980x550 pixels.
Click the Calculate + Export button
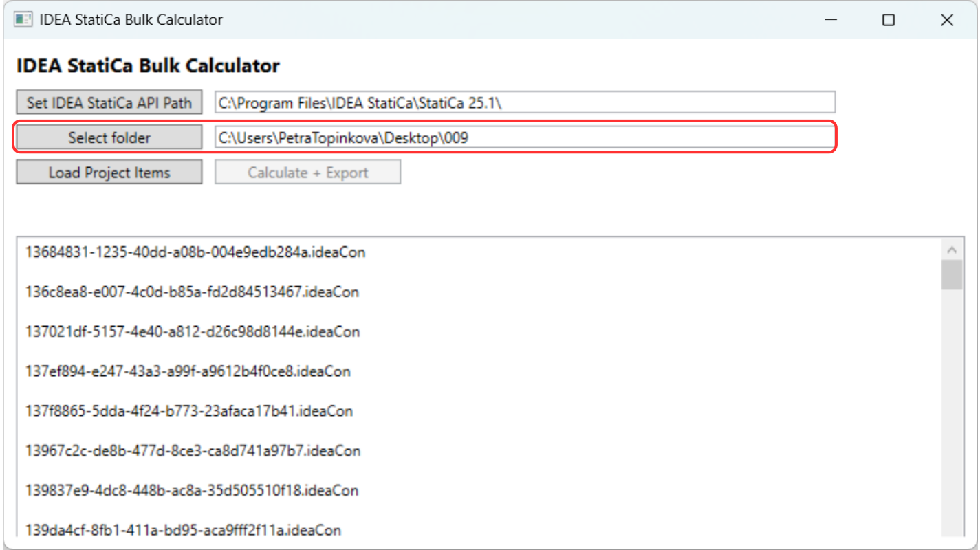308,172
